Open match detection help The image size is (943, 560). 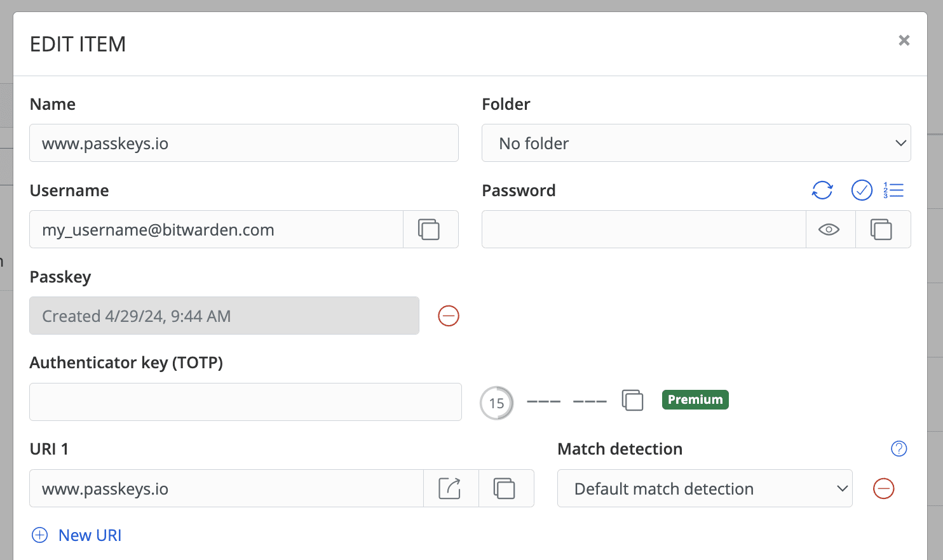coord(899,449)
